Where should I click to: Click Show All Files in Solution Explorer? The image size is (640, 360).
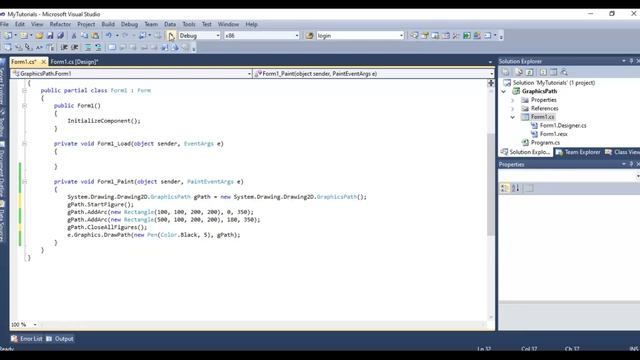(519, 72)
